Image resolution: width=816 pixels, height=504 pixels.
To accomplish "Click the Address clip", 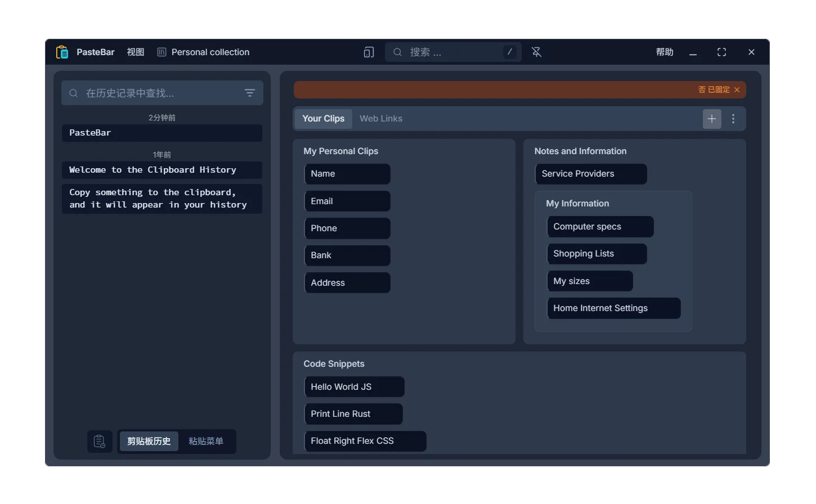I will (x=347, y=283).
